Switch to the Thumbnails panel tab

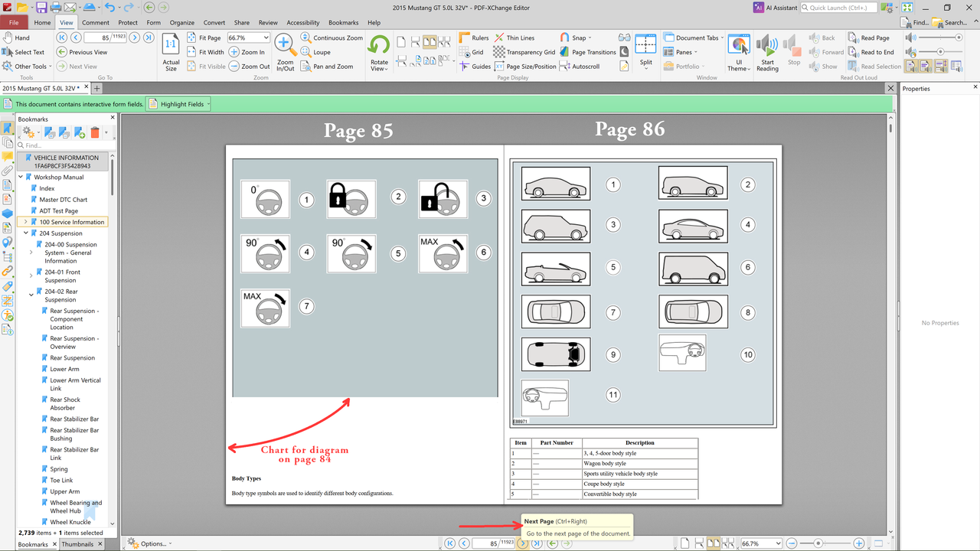(x=78, y=544)
